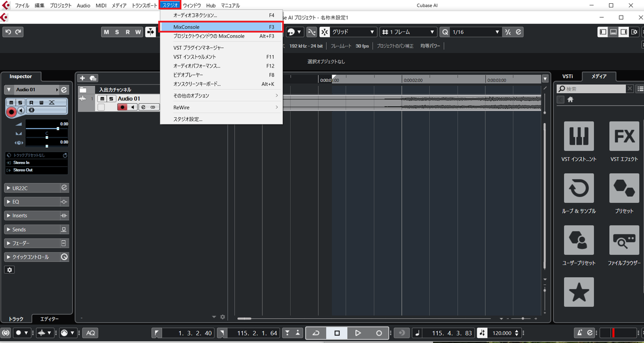Viewport: 644px width, 343px height.
Task: Open track presets icon beside add track
Action: [x=93, y=78]
